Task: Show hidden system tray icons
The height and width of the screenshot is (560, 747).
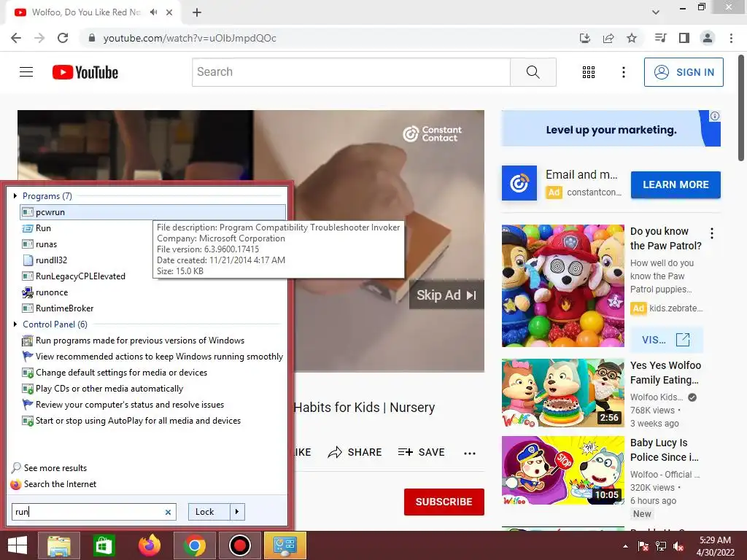Action: click(x=625, y=546)
